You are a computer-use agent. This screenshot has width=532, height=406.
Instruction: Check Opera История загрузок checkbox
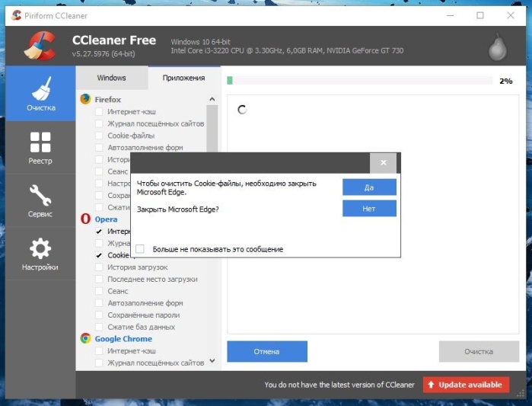coord(99,267)
